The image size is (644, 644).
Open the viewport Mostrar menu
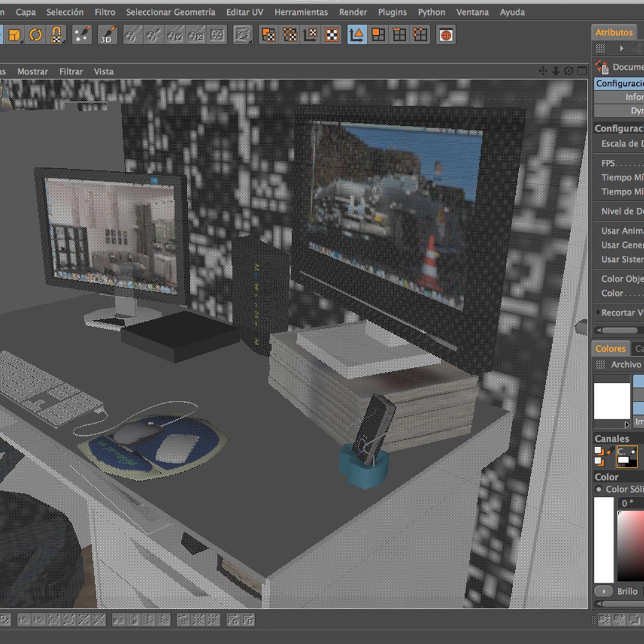33,72
